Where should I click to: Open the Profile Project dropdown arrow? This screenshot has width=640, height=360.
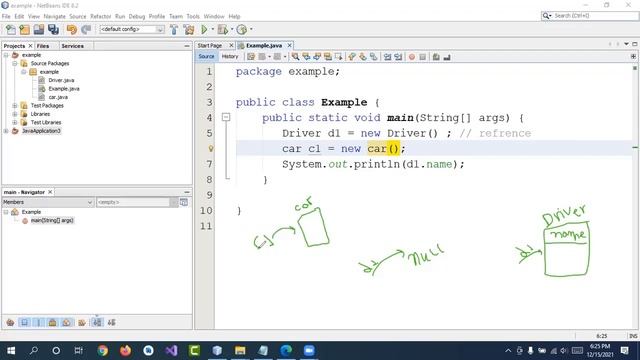point(251,29)
